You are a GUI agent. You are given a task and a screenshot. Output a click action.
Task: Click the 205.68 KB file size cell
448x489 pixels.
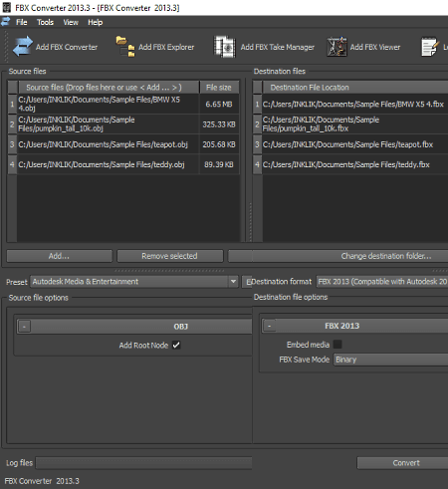click(219, 144)
